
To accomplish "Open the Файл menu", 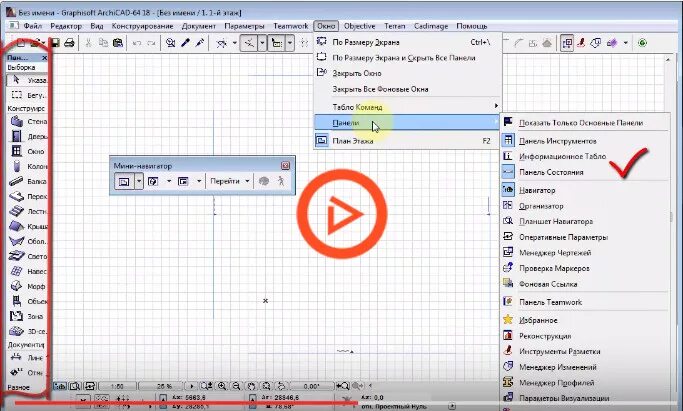I will tap(33, 26).
